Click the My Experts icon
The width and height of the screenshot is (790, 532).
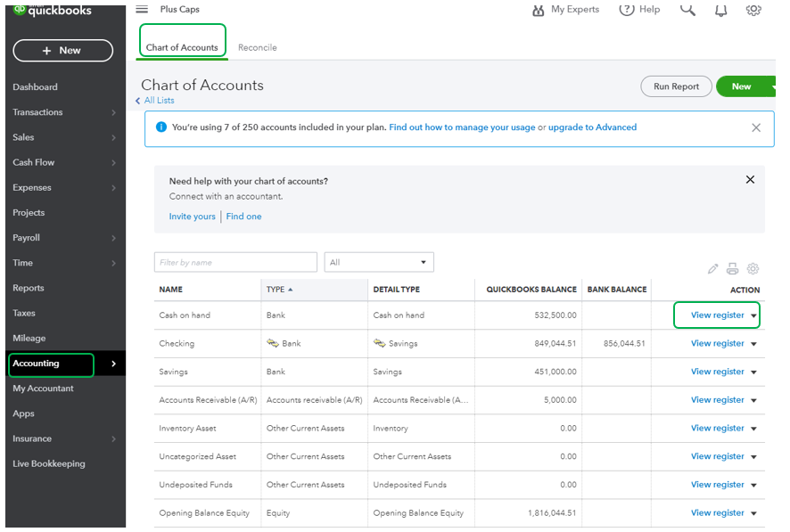click(538, 10)
